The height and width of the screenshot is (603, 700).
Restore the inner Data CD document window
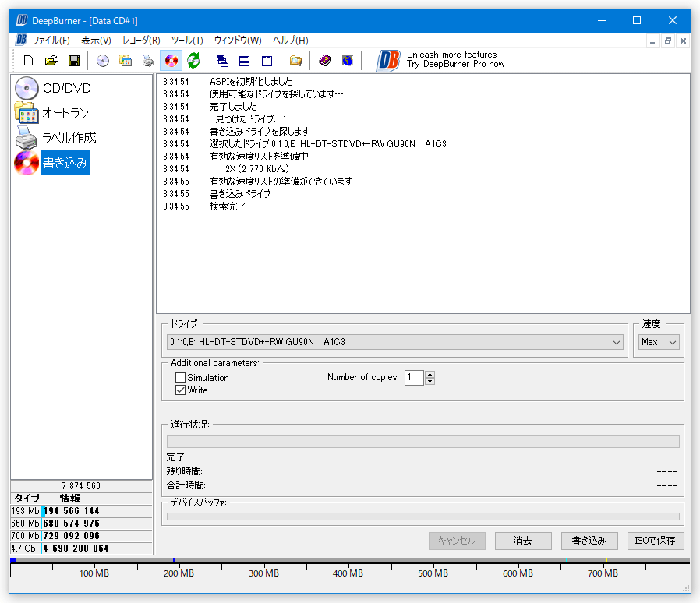[668, 41]
